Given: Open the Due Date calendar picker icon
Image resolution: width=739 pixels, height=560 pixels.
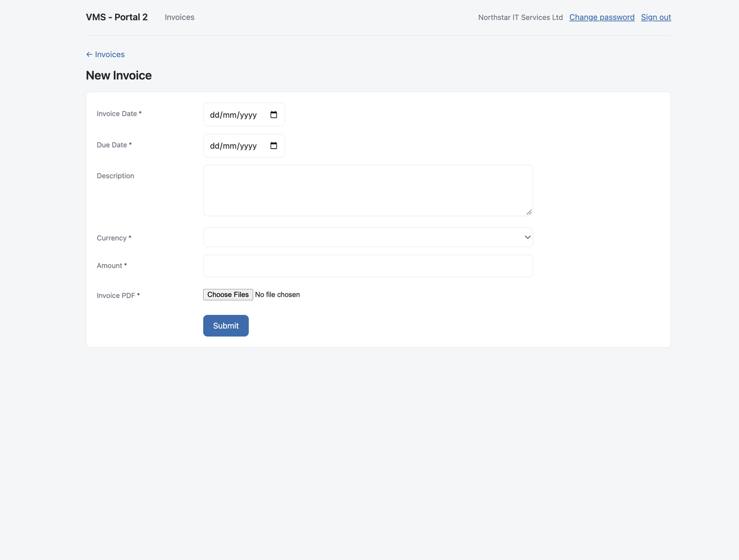Looking at the screenshot, I should [274, 146].
